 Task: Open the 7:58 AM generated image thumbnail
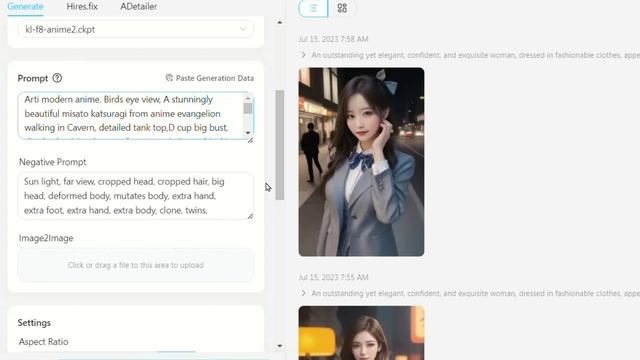pyautogui.click(x=361, y=162)
